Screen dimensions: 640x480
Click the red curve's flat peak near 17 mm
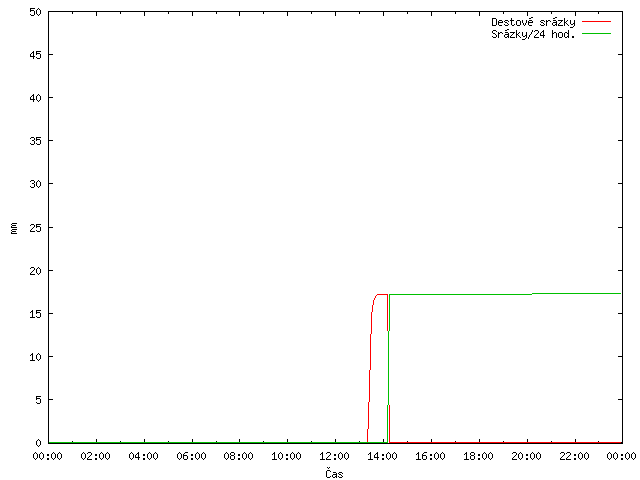pos(382,294)
